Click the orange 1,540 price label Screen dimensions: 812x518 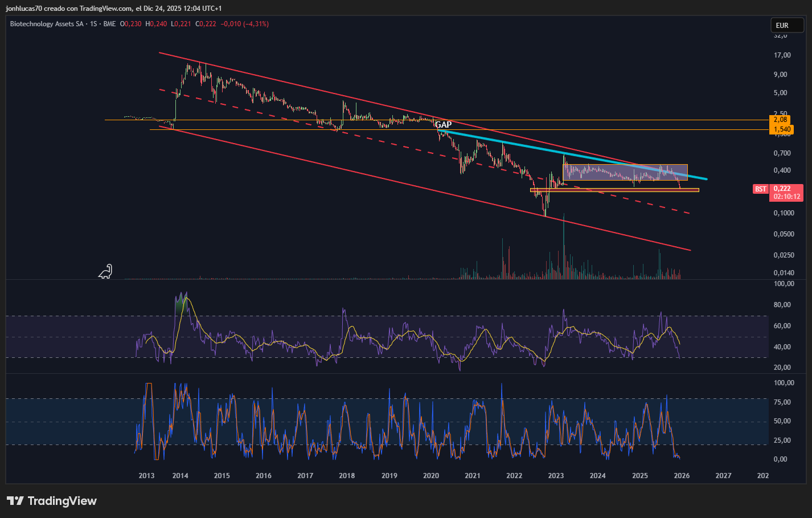[780, 129]
